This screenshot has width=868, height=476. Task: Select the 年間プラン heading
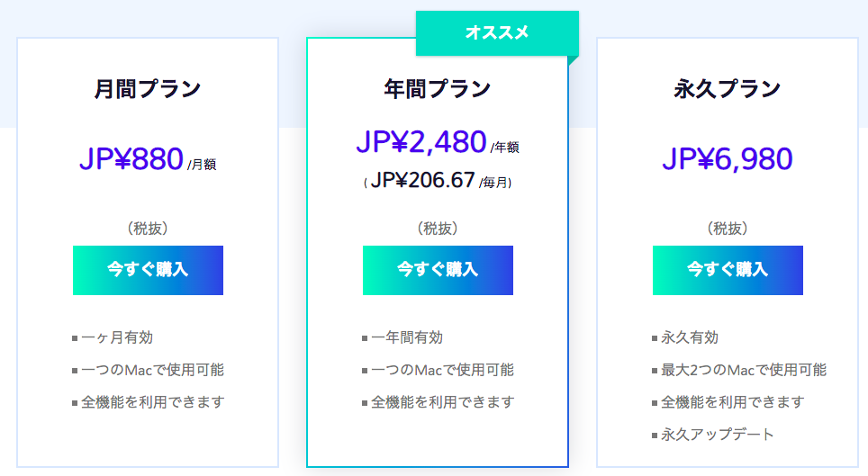point(438,89)
